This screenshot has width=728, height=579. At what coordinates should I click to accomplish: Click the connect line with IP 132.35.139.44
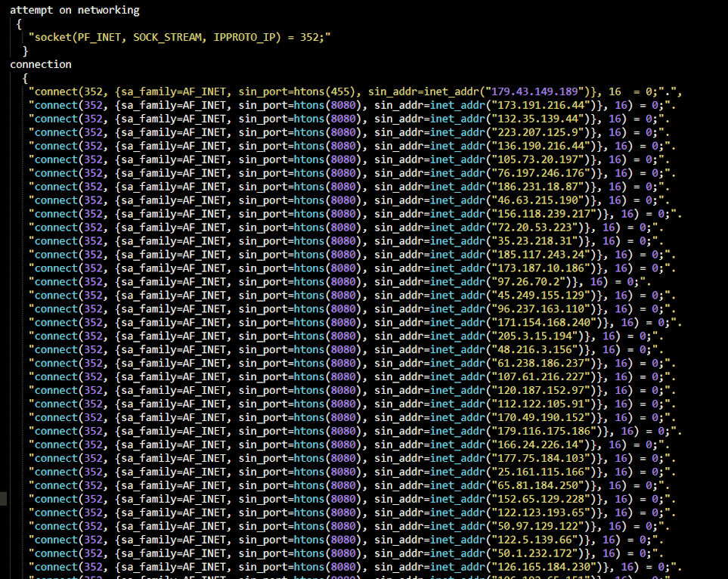349,119
